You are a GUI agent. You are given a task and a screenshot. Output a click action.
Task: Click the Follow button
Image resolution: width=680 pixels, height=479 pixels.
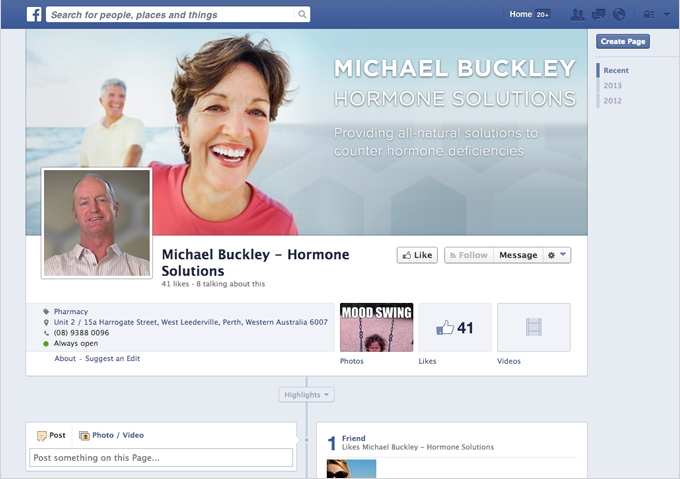(469, 255)
